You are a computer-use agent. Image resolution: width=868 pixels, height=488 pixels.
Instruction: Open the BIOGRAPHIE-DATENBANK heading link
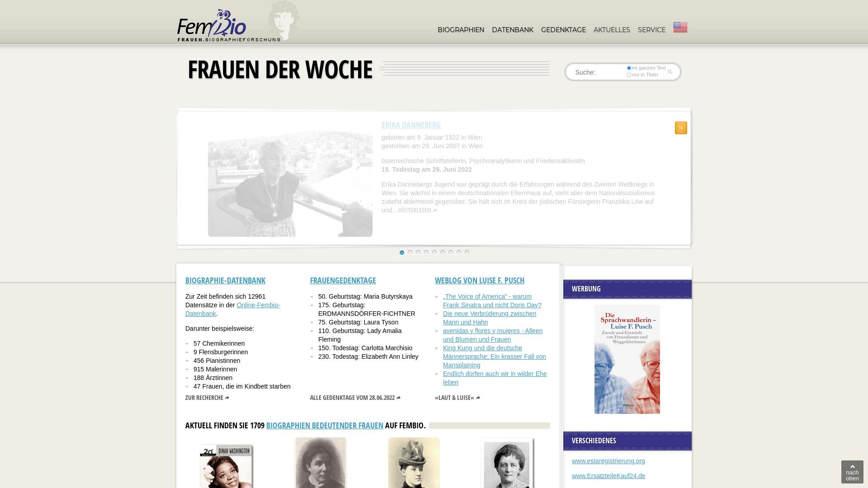[x=225, y=281]
